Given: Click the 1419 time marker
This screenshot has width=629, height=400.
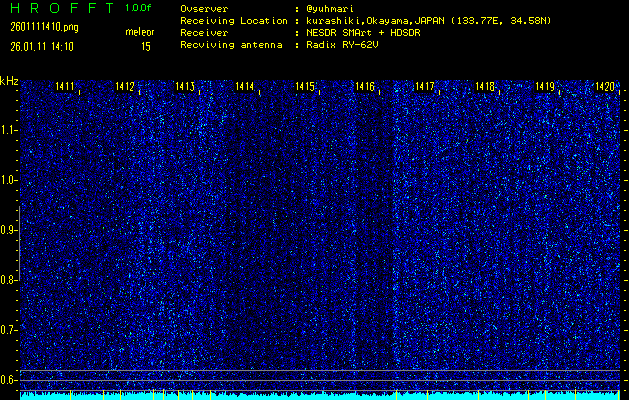Looking at the screenshot, I should coord(545,88).
